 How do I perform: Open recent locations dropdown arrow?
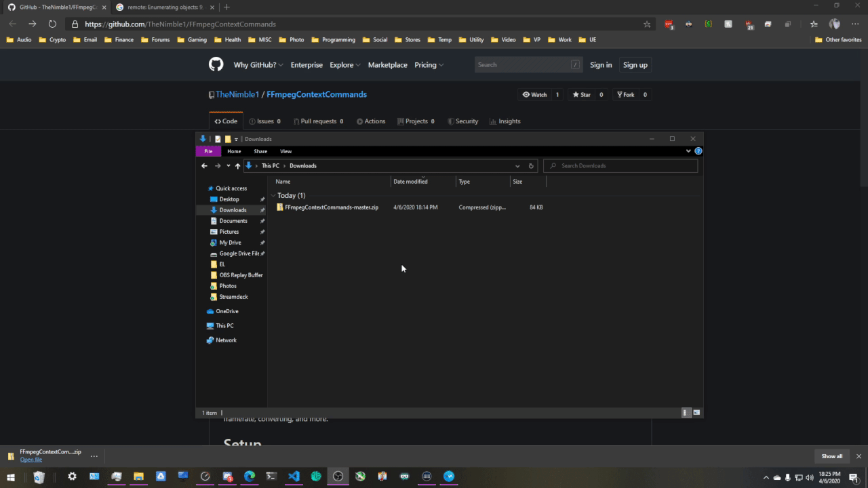click(x=229, y=165)
